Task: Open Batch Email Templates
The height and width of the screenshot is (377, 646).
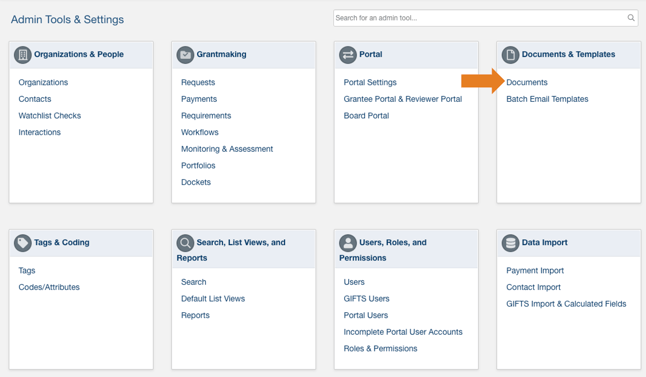Action: pos(547,99)
